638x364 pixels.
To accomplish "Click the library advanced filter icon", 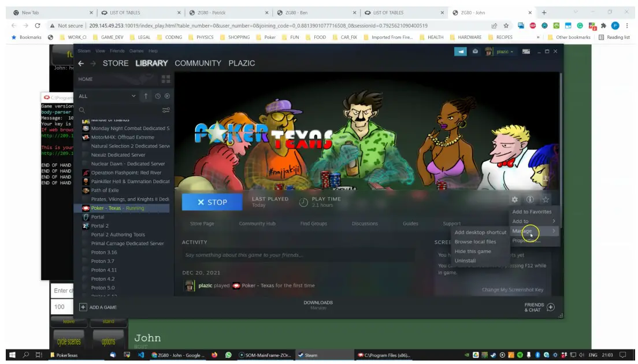I will pyautogui.click(x=166, y=110).
